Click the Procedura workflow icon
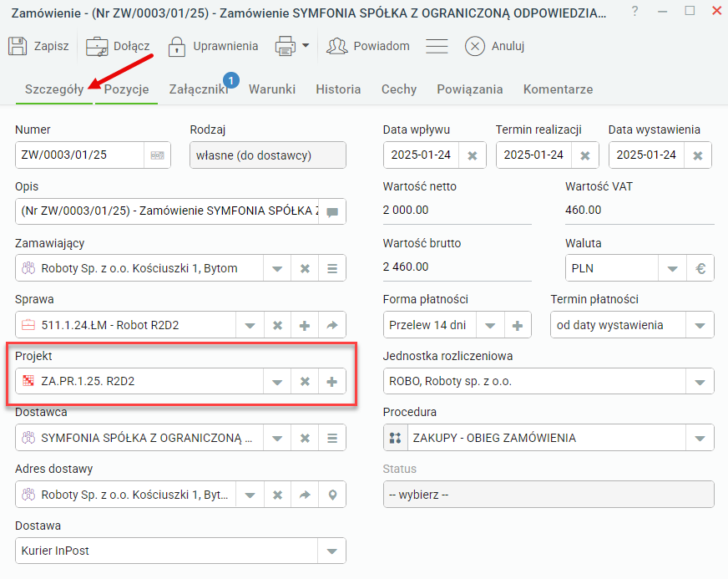 coord(396,438)
